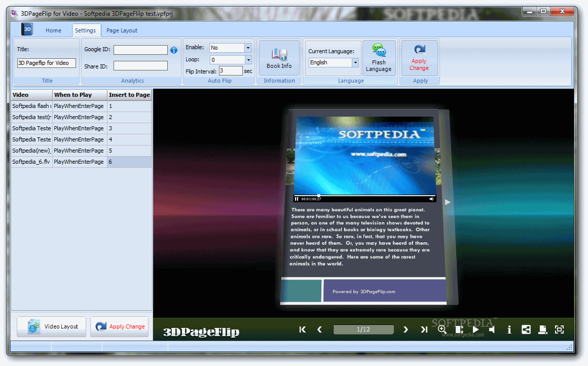This screenshot has width=588, height=366.
Task: Open the 3D application menu button
Action: (27, 29)
